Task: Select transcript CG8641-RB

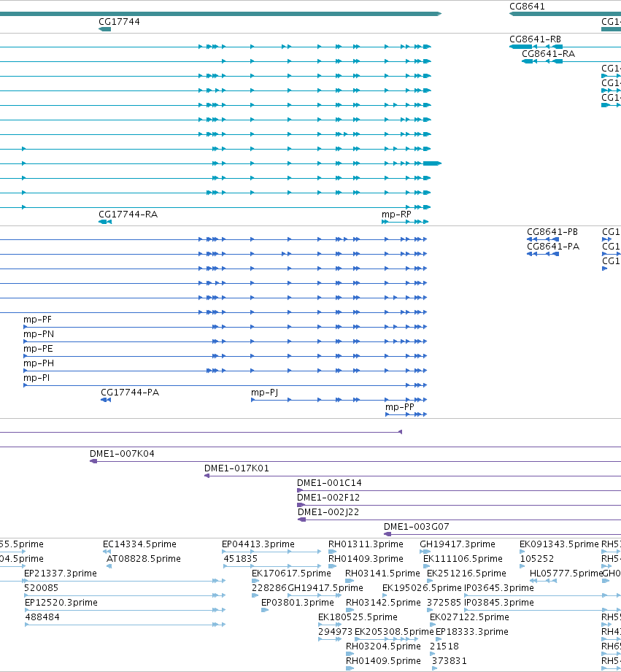Action: (535, 39)
